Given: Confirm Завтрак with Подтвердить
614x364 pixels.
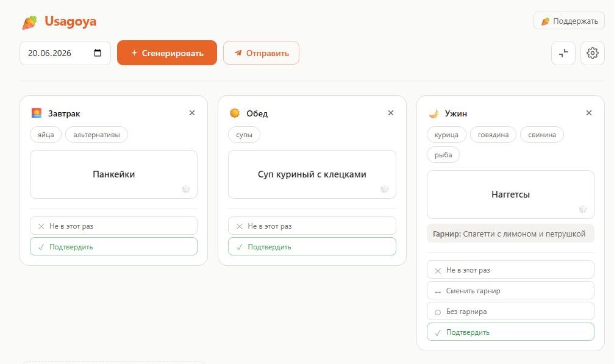Looking at the screenshot, I should pyautogui.click(x=113, y=246).
